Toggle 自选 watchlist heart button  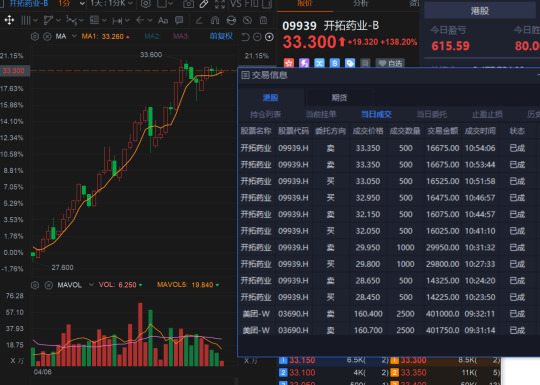point(390,63)
